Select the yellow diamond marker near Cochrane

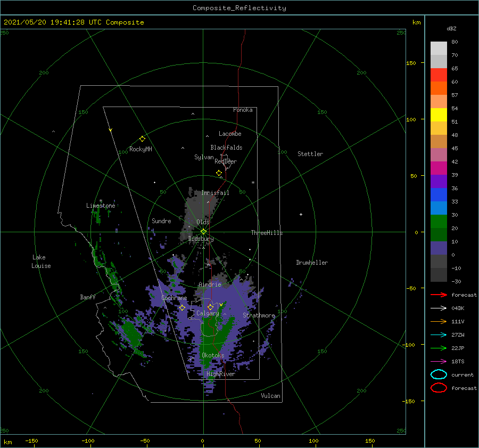[x=182, y=308]
